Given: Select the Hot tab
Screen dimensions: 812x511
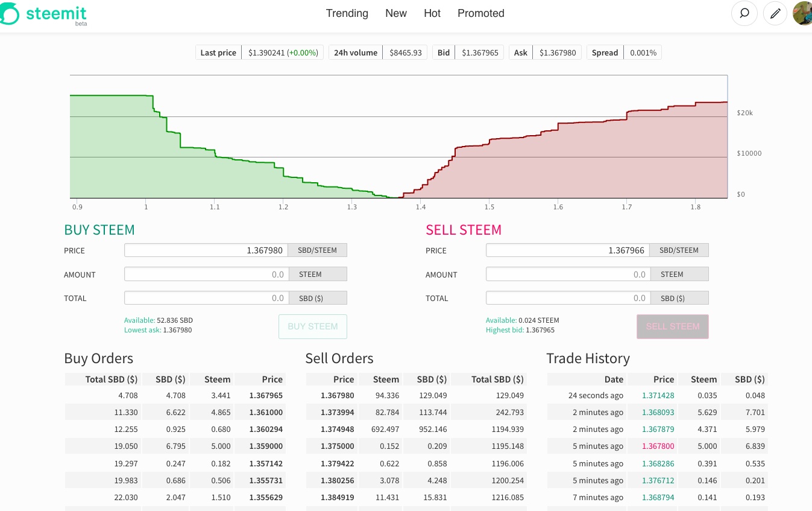Looking at the screenshot, I should tap(432, 13).
